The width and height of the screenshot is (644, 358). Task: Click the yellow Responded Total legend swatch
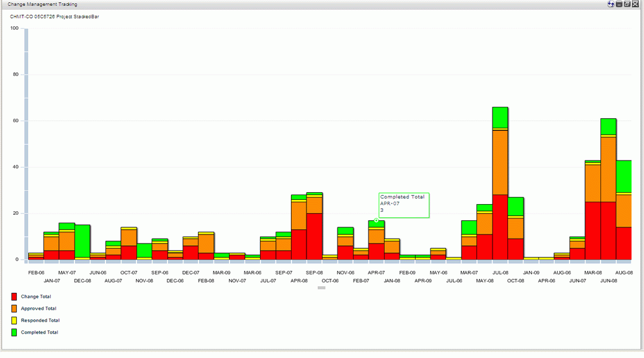[x=14, y=320]
